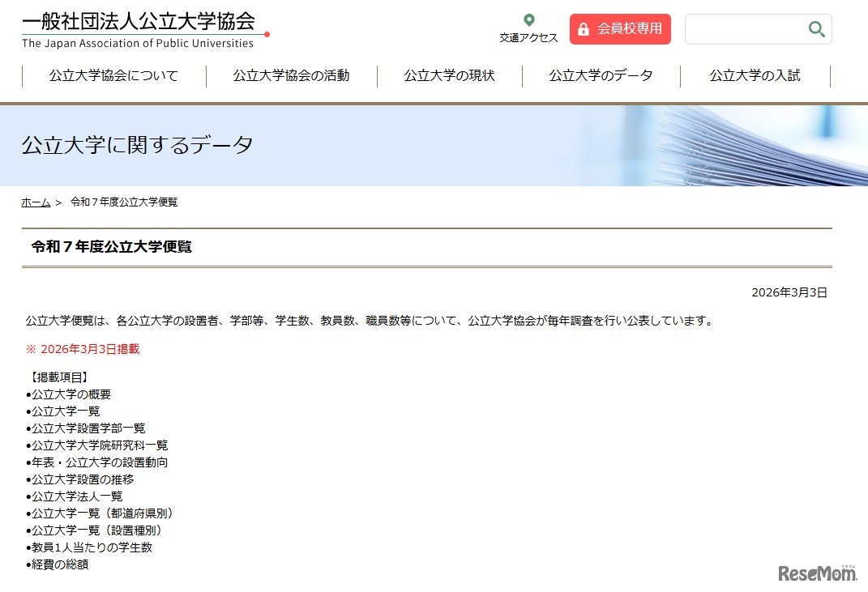Open the 公立大学協会について menu

(x=114, y=75)
